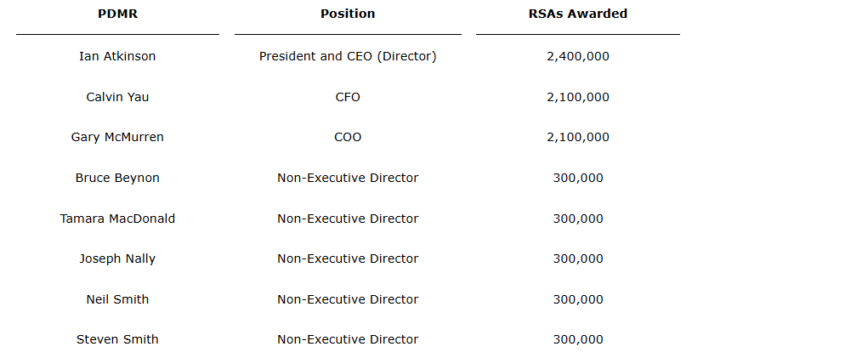Screen dimensions: 868x358
Task: Click the PDMR column header
Action: pos(117,14)
